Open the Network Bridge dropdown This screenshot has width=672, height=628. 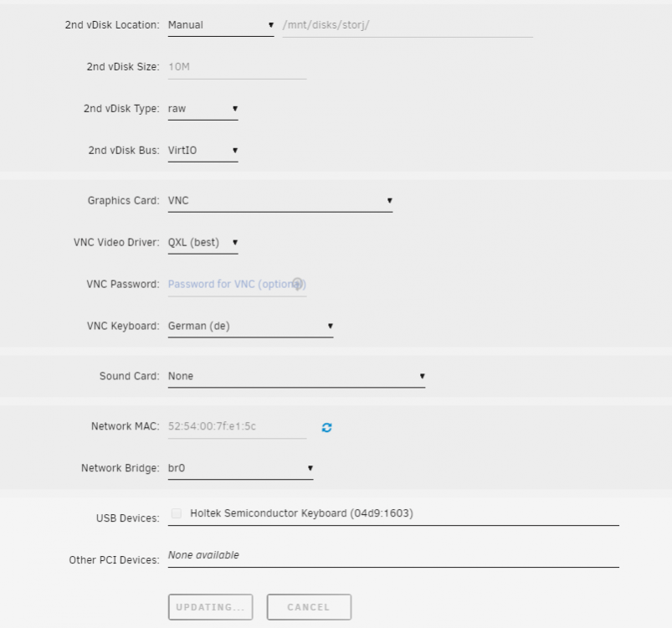240,468
